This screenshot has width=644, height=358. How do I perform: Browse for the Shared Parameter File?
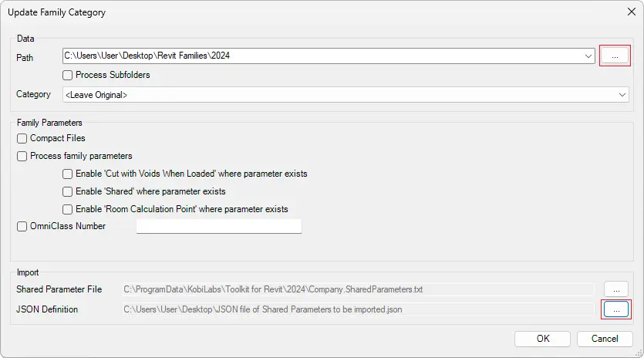click(x=615, y=289)
